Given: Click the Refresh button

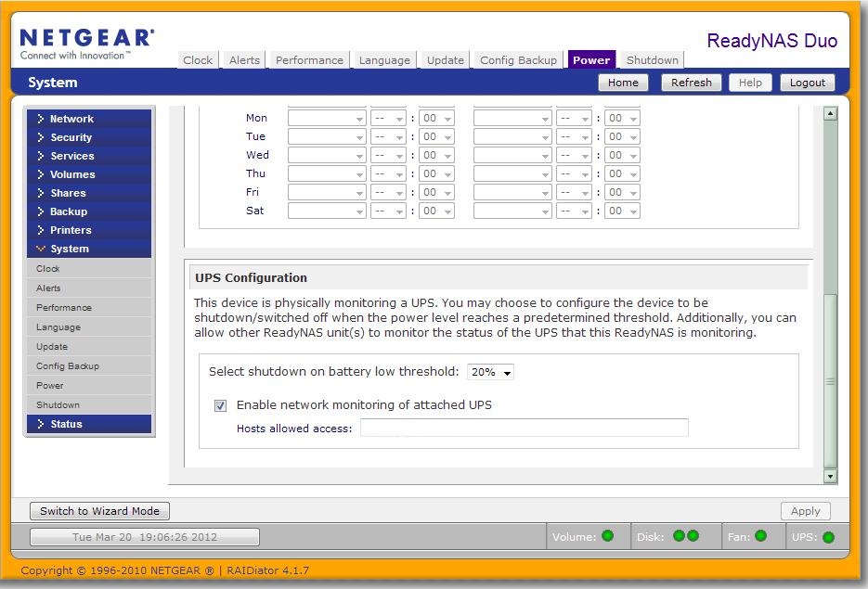Looking at the screenshot, I should click(691, 83).
